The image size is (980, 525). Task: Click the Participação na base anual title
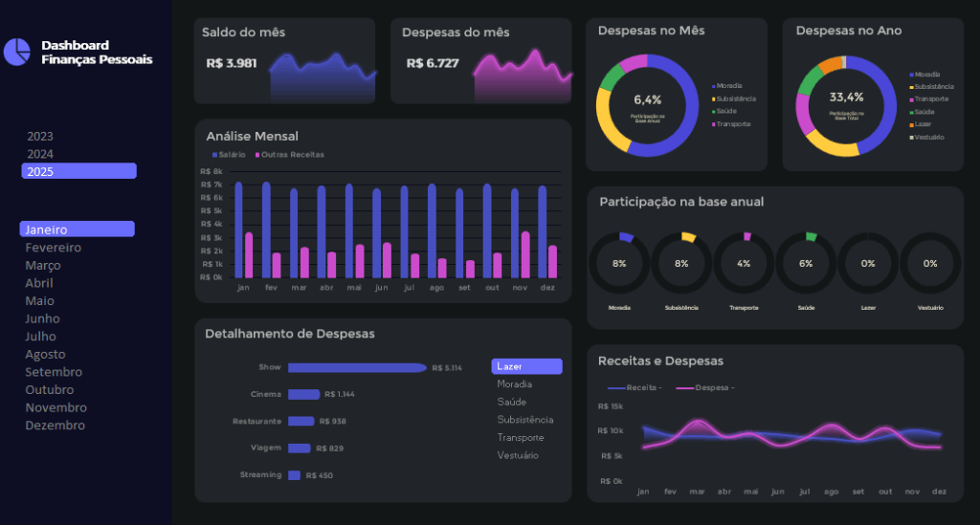click(681, 202)
